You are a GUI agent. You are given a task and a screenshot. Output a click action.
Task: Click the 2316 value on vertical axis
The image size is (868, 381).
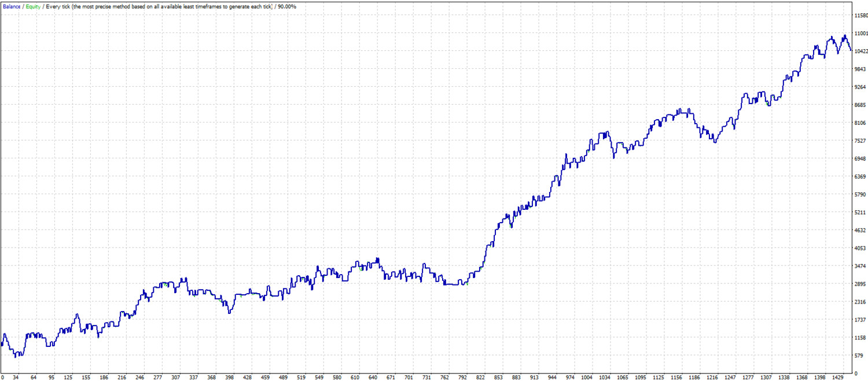[x=859, y=302]
